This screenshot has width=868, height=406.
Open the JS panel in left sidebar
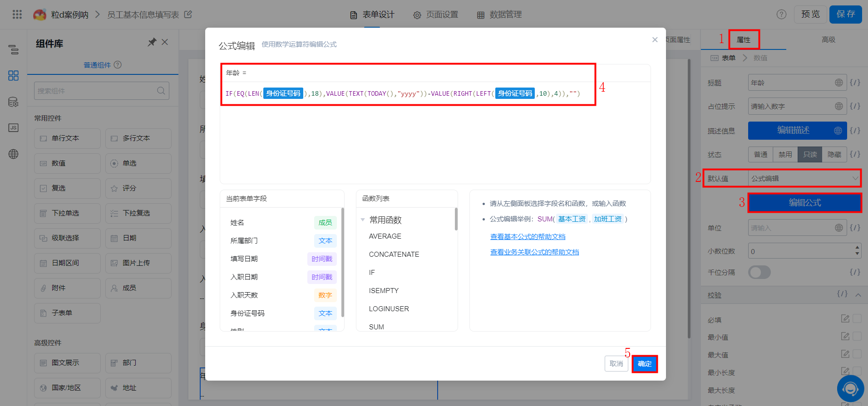pyautogui.click(x=14, y=128)
